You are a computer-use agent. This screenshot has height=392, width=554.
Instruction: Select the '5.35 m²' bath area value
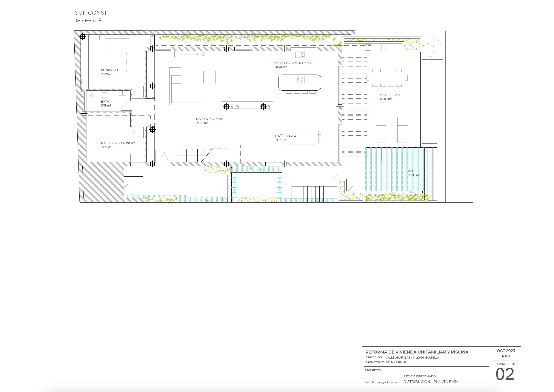[x=106, y=106]
